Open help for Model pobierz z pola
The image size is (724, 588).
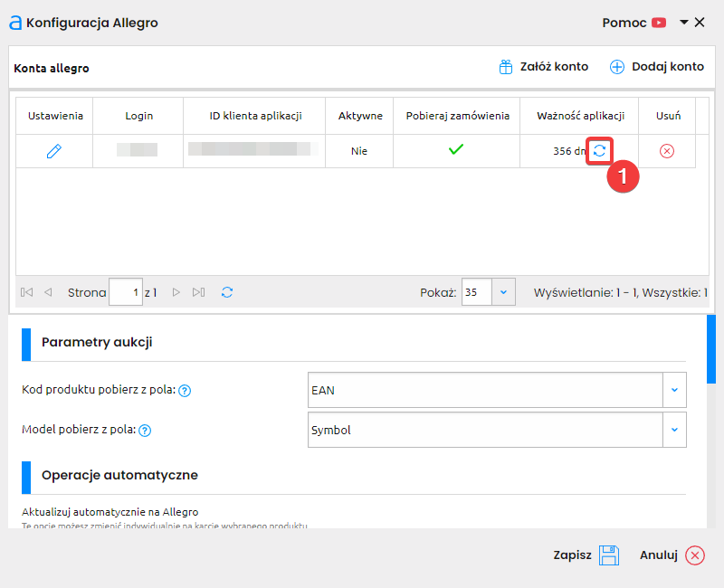pyautogui.click(x=145, y=431)
